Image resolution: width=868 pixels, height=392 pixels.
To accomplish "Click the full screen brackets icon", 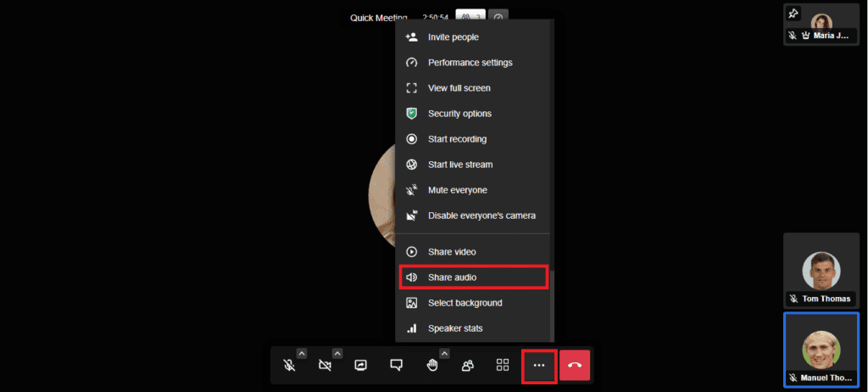I will tap(411, 88).
